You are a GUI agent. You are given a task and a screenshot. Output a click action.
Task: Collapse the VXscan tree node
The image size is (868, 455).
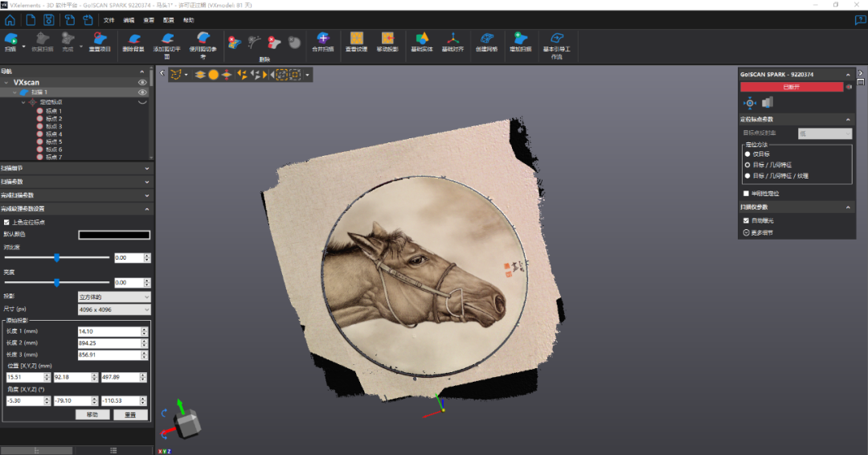tap(6, 83)
